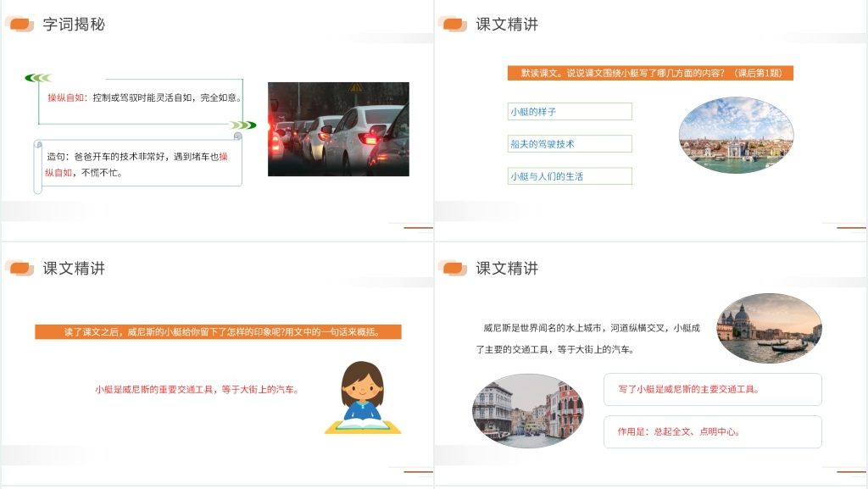
Task: Click the orange bullet beside top-right 课文精讲
Action: pyautogui.click(x=453, y=25)
